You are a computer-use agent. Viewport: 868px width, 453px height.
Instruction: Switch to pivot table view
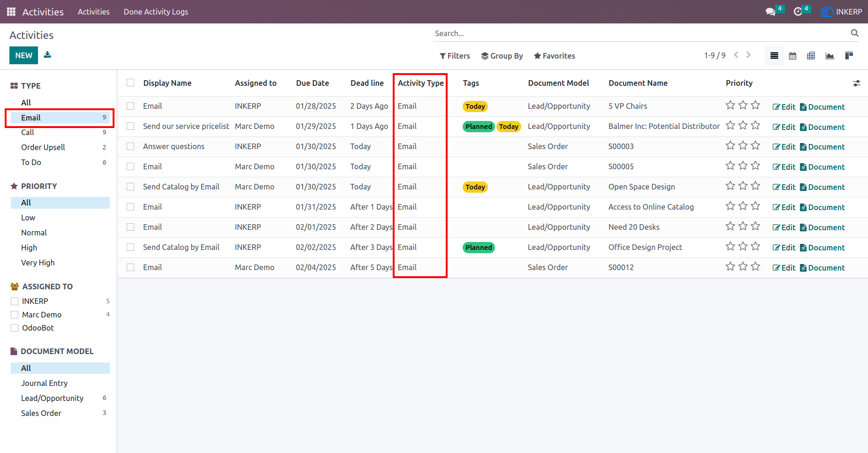[x=811, y=56]
